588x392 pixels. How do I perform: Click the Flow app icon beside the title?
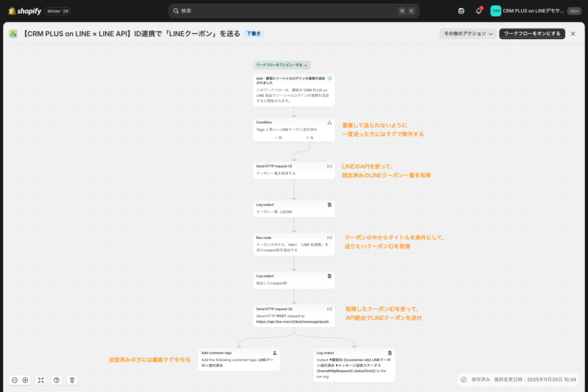[x=13, y=34]
